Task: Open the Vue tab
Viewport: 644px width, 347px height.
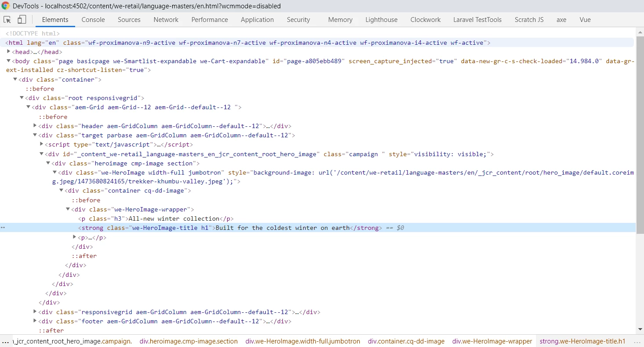Action: pyautogui.click(x=585, y=20)
